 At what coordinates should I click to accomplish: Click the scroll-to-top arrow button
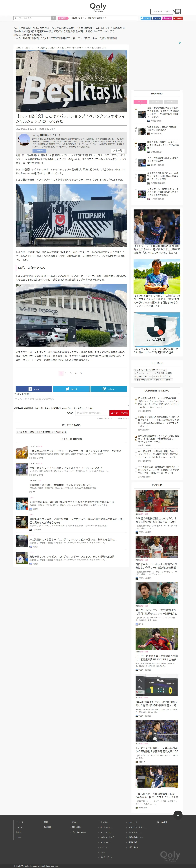point(178,815)
